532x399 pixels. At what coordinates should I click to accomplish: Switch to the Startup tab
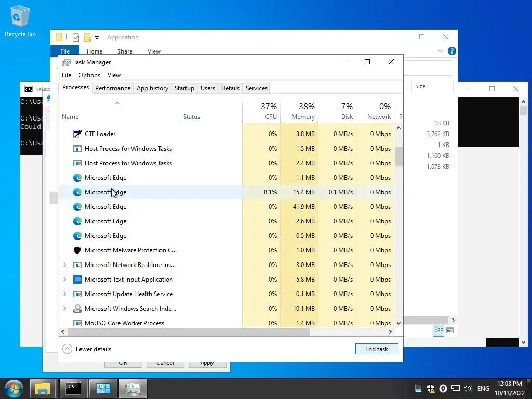pos(184,88)
